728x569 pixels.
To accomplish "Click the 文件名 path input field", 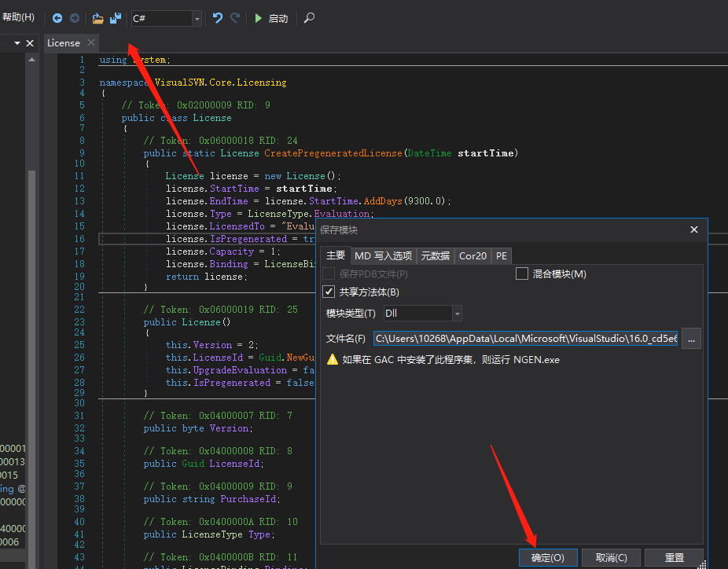I will click(526, 339).
